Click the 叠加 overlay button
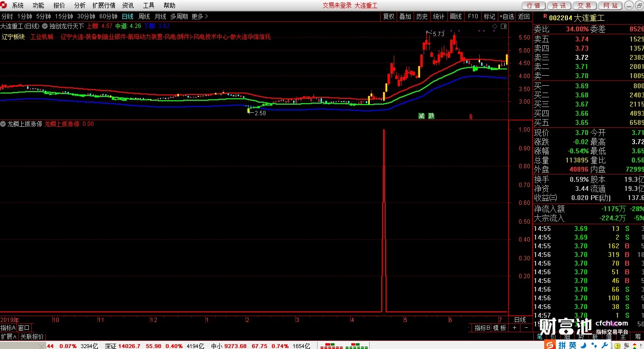The image size is (644, 349). pos(405,16)
